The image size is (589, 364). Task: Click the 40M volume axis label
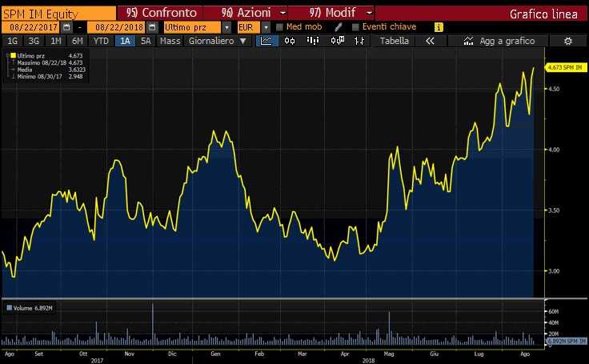[554, 322]
